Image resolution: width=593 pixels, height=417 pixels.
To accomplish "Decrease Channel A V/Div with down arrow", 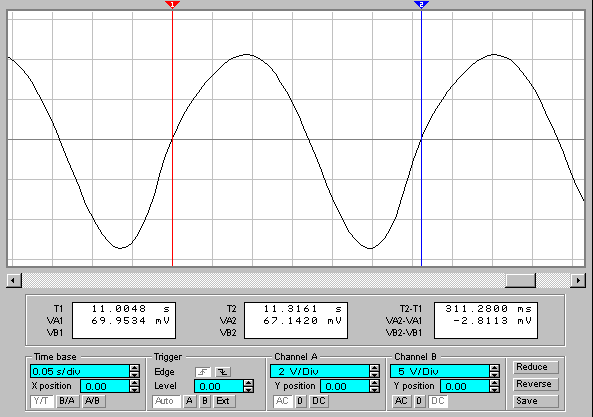I will [374, 374].
